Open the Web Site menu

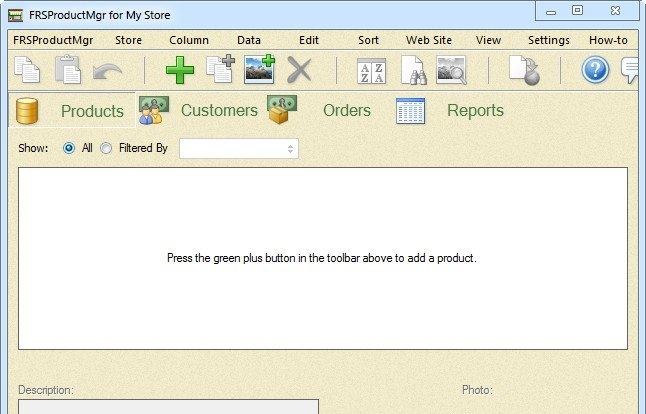point(429,40)
